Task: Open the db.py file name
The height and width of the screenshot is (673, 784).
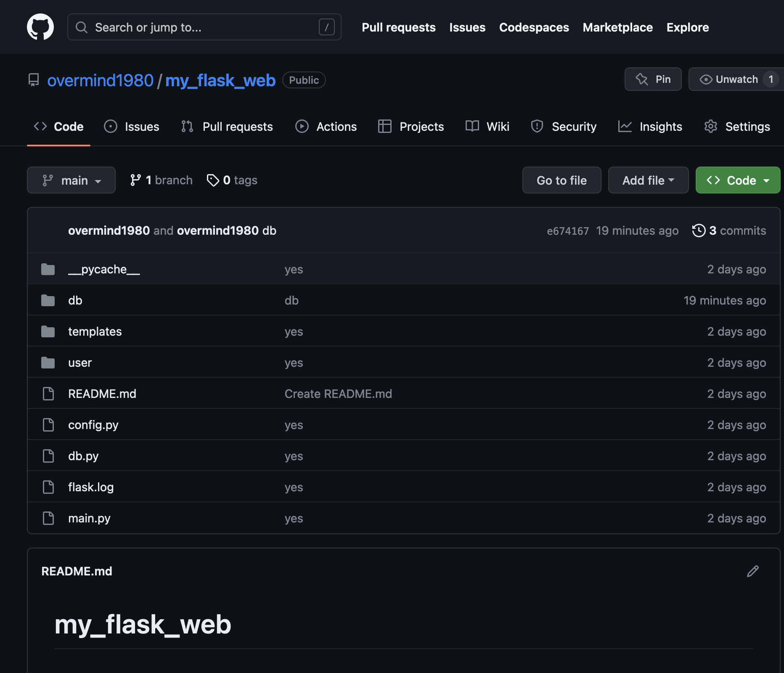Action: point(83,456)
